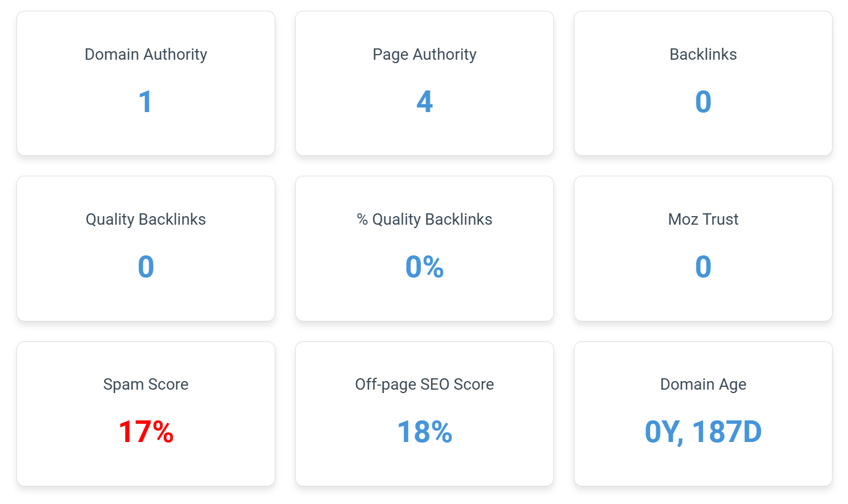Open the Moz Trust card
848x504 pixels.
pyautogui.click(x=703, y=249)
